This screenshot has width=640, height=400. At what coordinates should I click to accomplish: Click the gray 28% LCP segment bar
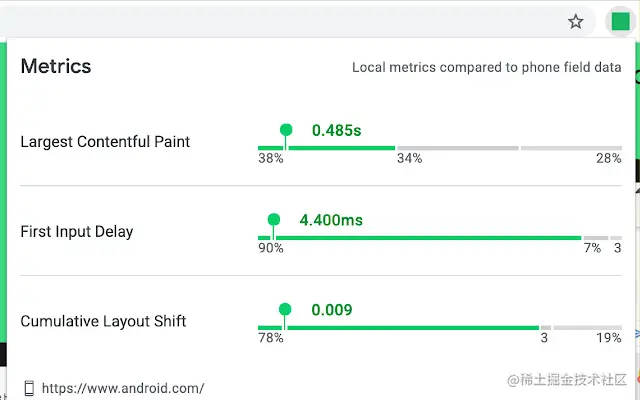tap(571, 148)
